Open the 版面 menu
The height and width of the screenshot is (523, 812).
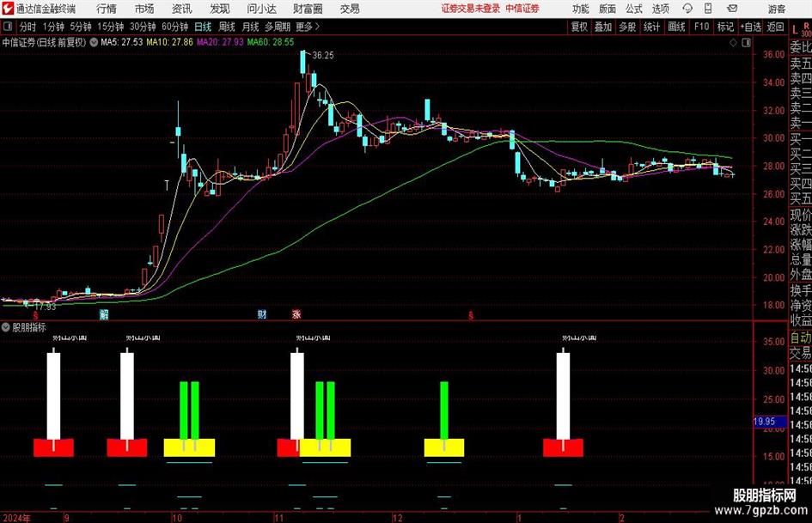click(x=607, y=9)
